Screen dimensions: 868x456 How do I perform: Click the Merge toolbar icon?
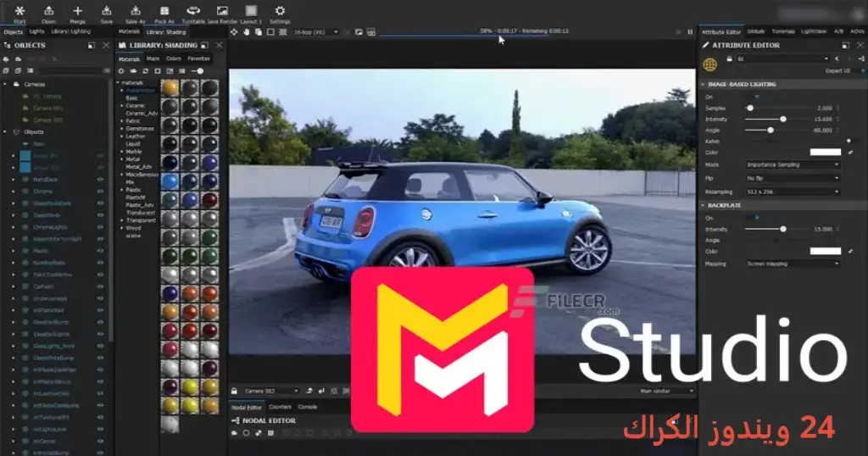click(77, 10)
